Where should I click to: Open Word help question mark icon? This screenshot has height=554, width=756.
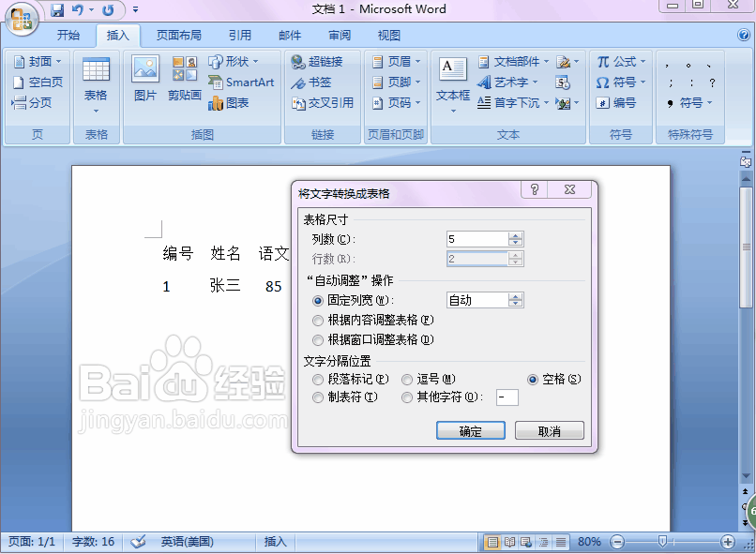point(744,35)
